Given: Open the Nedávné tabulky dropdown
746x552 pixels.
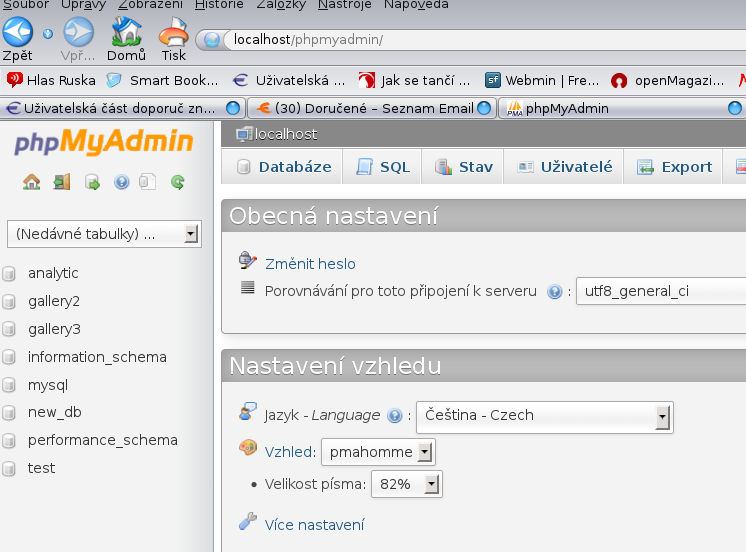Looking at the screenshot, I should (104, 234).
